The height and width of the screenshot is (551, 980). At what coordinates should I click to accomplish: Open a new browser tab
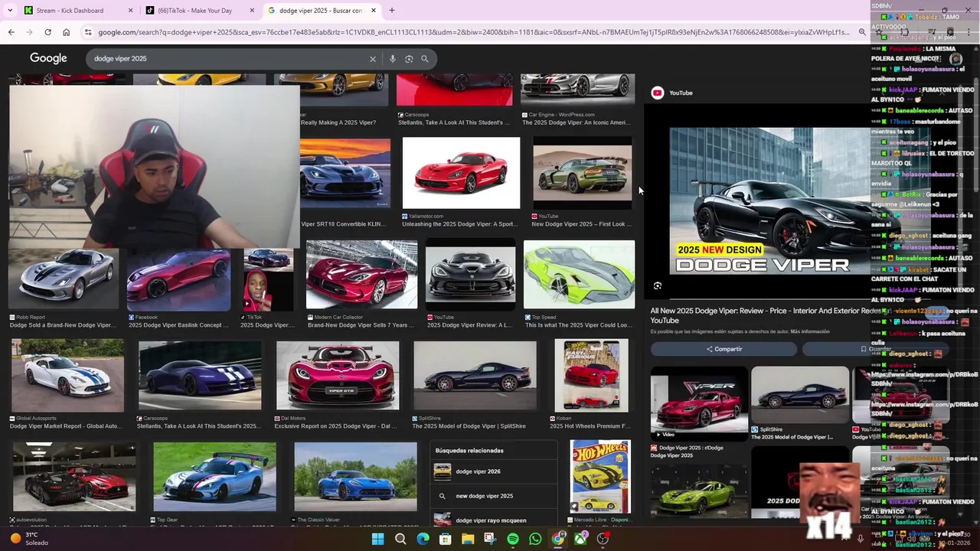point(392,11)
